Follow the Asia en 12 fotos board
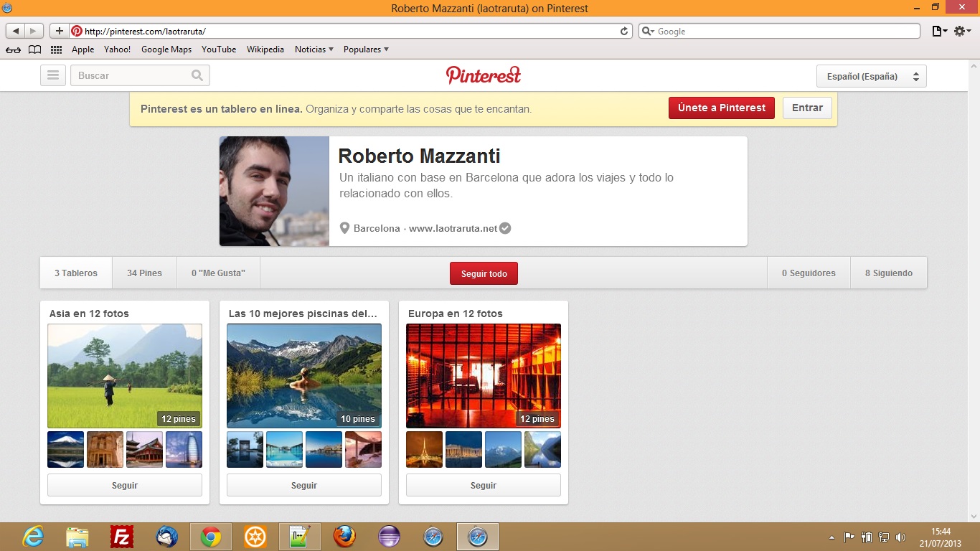 [x=125, y=486]
